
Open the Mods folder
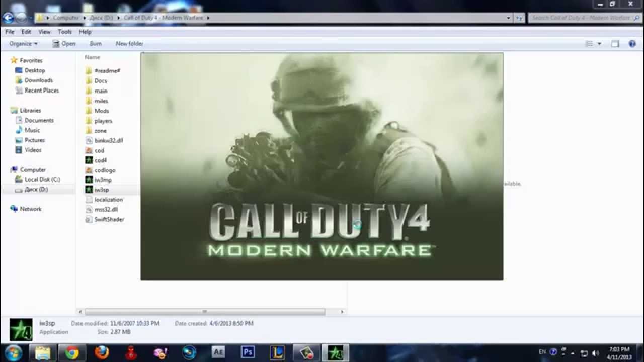97,111
